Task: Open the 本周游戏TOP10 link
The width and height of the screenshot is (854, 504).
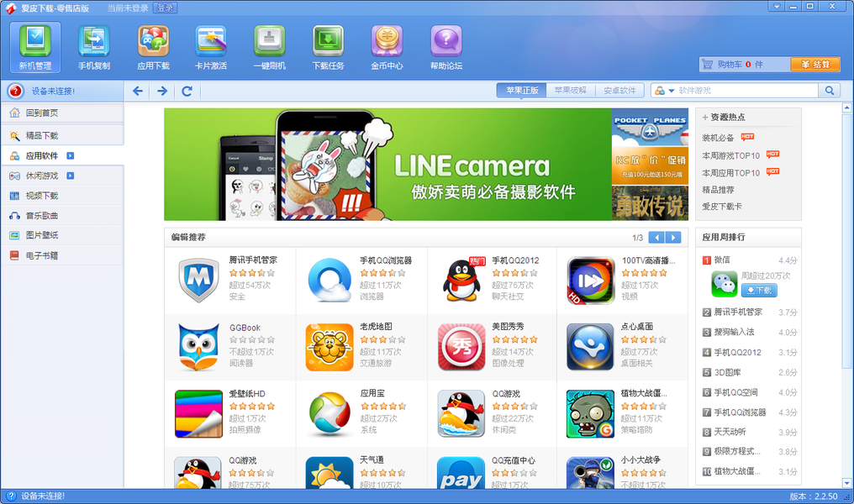Action: pyautogui.click(x=731, y=155)
